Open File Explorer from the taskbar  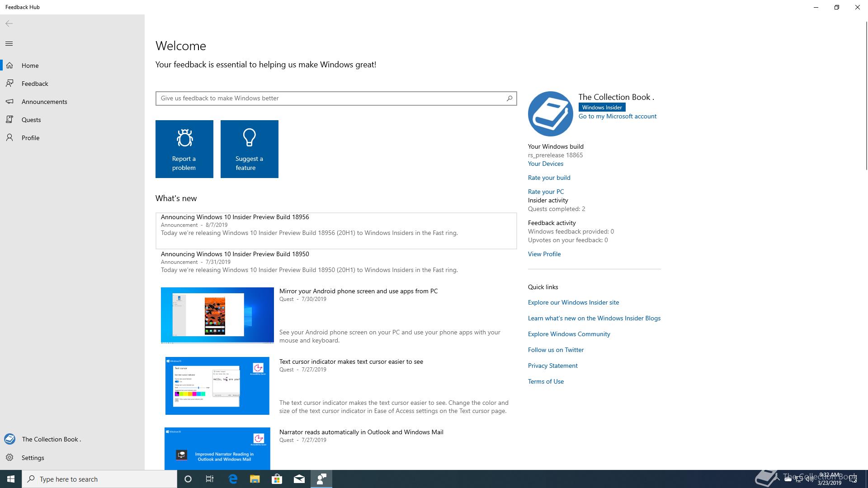(x=255, y=479)
